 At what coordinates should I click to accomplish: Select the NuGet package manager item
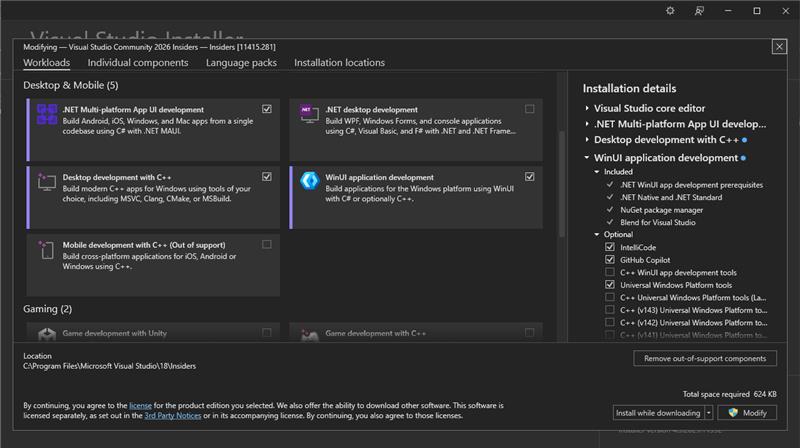[x=661, y=210]
